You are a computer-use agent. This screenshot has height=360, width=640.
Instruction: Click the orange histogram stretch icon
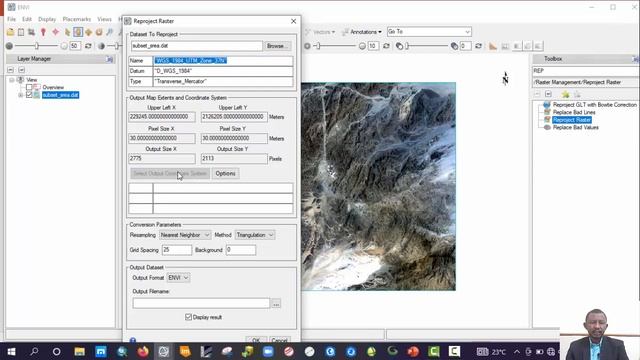[x=493, y=46]
